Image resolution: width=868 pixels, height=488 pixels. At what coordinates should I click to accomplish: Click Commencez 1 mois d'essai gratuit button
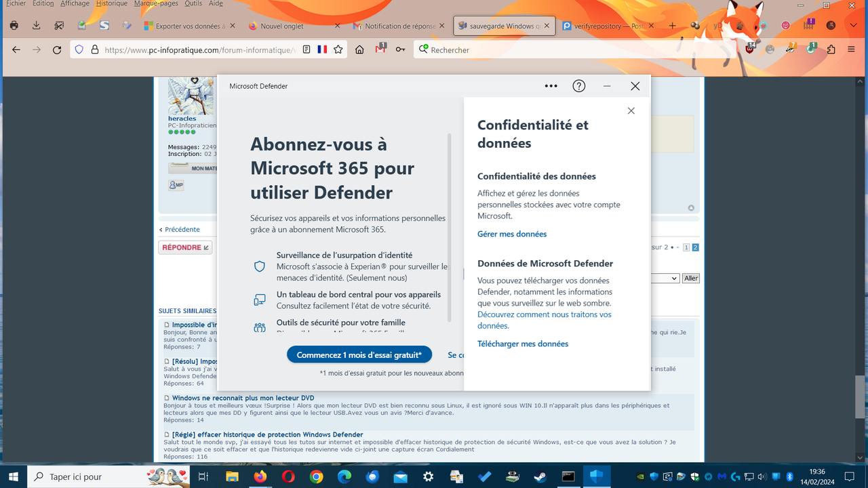[359, 354]
